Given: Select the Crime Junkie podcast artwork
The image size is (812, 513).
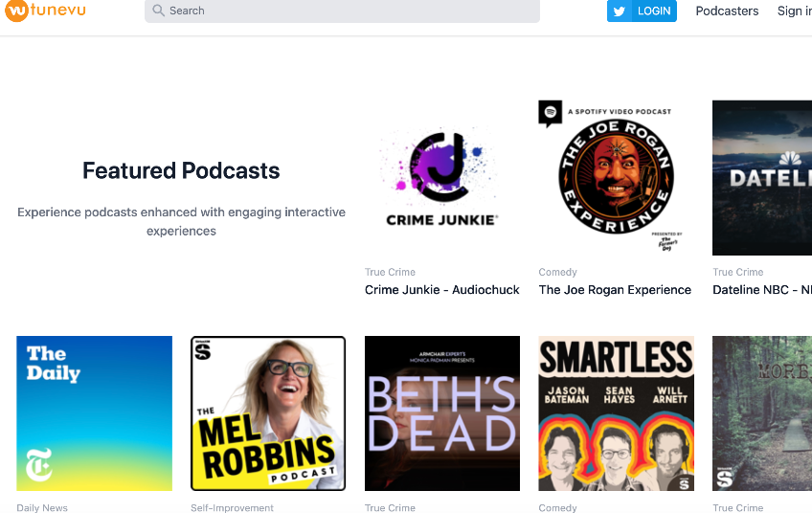Looking at the screenshot, I should pos(441,178).
